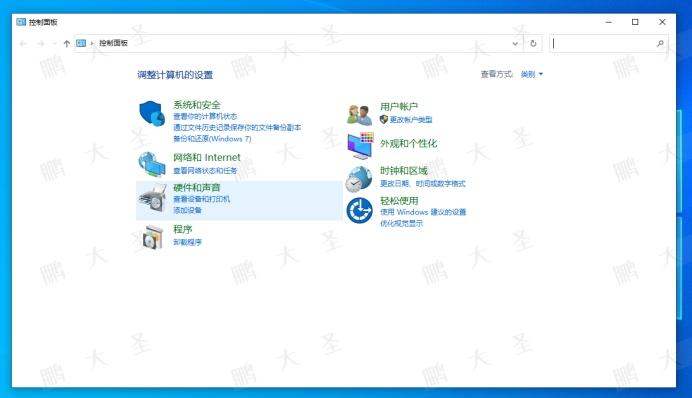Open 用户帐户 category heading
This screenshot has width=692, height=398.
[399, 106]
